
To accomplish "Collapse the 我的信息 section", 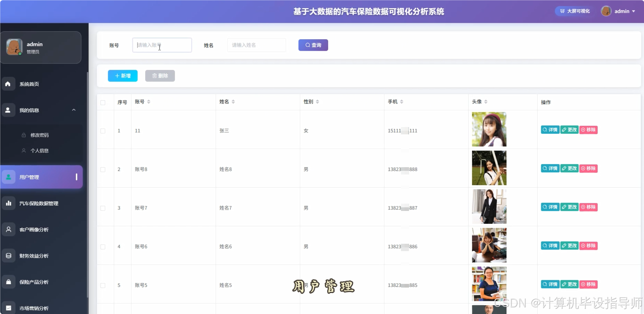I will pyautogui.click(x=74, y=110).
